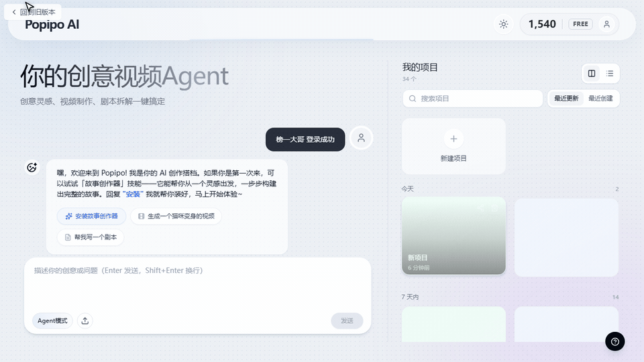
Task: Click 帮我写一个剧本 suggestion chip
Action: pyautogui.click(x=91, y=237)
